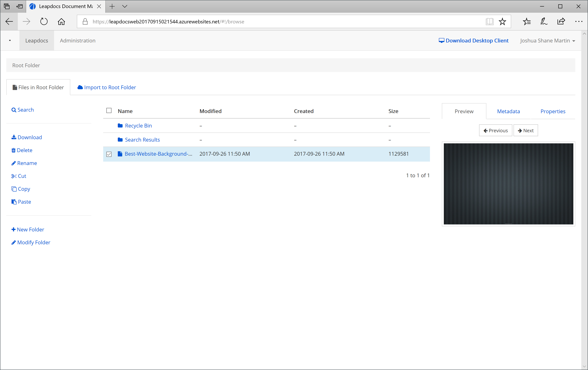The height and width of the screenshot is (370, 588).
Task: Click the Recycle Bin folder icon
Action: click(120, 126)
